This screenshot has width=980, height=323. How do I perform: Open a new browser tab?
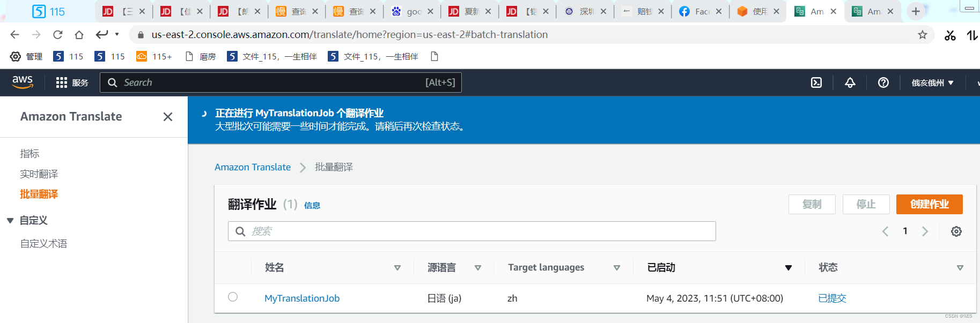pos(916,11)
